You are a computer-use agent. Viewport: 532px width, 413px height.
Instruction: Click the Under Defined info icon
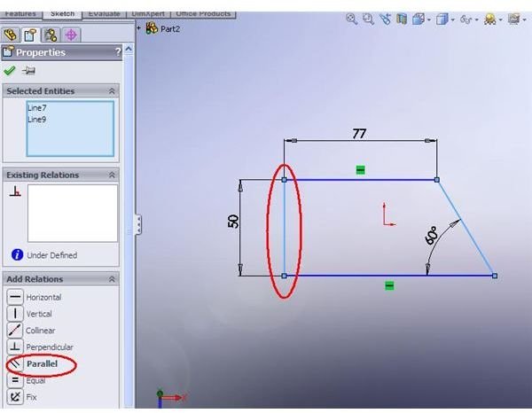pos(17,254)
